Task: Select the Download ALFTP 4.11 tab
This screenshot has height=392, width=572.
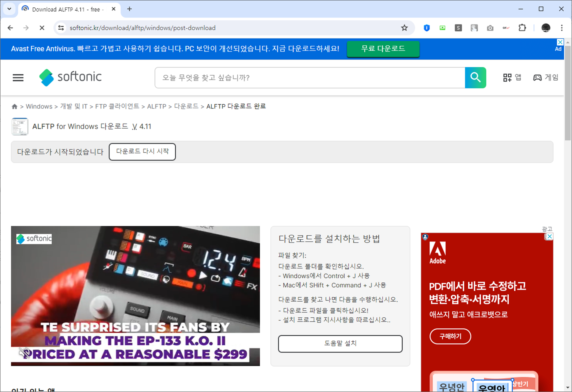Action: point(65,9)
